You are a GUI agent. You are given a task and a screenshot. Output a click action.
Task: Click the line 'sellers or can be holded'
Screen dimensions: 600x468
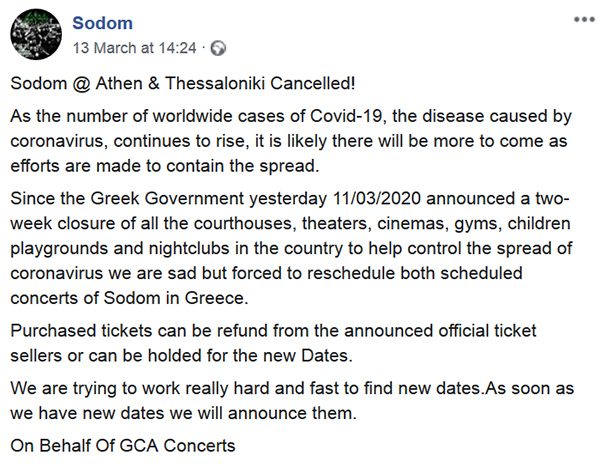coord(181,355)
